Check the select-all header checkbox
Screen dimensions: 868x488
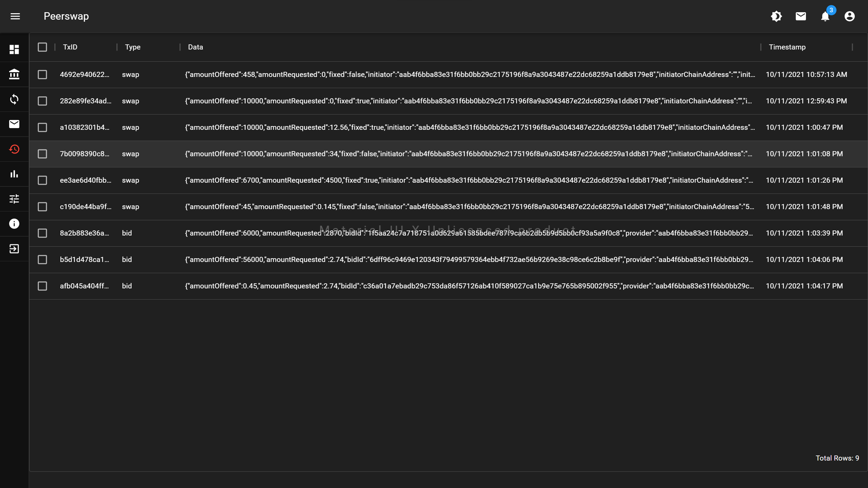[x=42, y=47]
